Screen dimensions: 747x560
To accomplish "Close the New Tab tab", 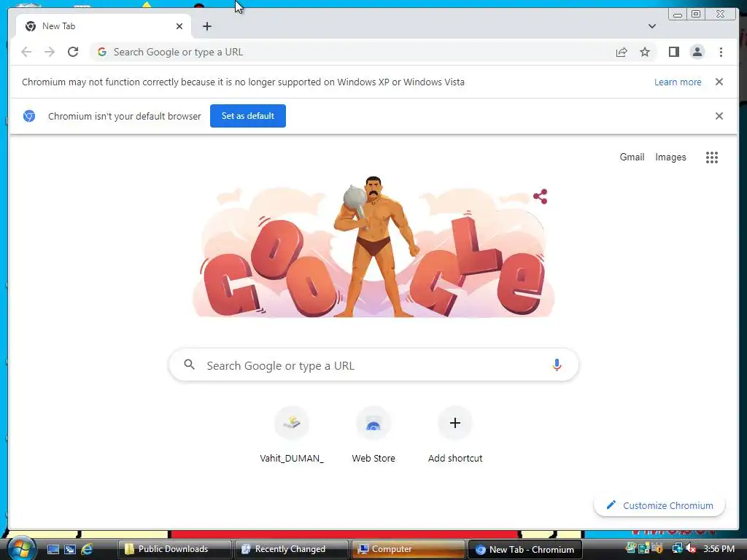I will [179, 26].
